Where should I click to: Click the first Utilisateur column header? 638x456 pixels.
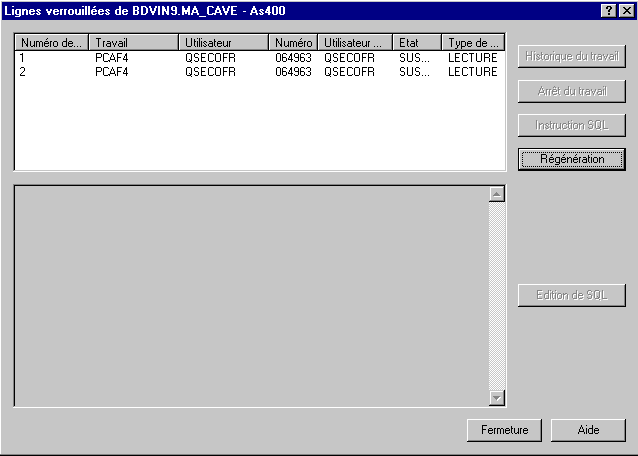[223, 42]
